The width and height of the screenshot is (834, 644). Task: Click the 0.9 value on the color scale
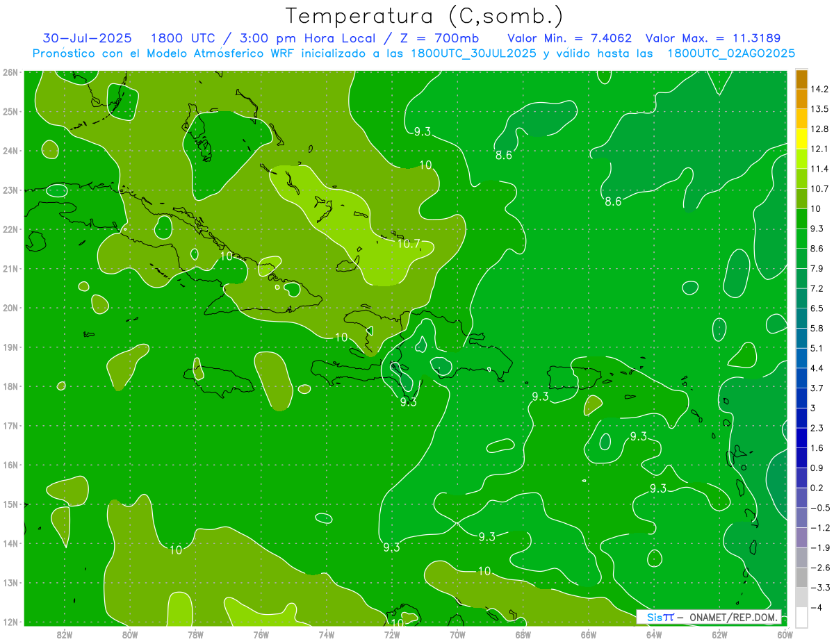click(817, 468)
